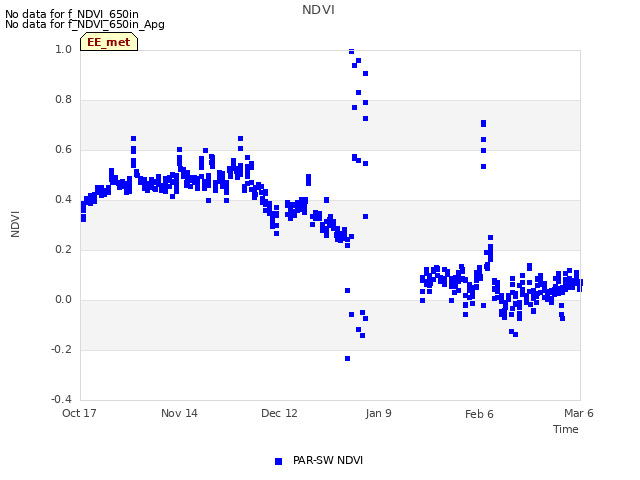Click the 'No data for f_NDVI_650in' message
The width and height of the screenshot is (640, 480).
point(72,14)
